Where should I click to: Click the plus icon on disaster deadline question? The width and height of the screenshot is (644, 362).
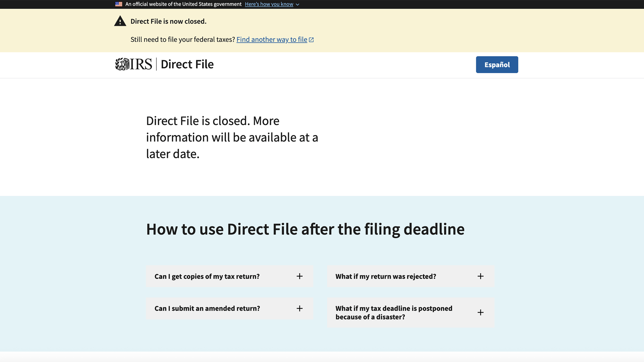(480, 312)
